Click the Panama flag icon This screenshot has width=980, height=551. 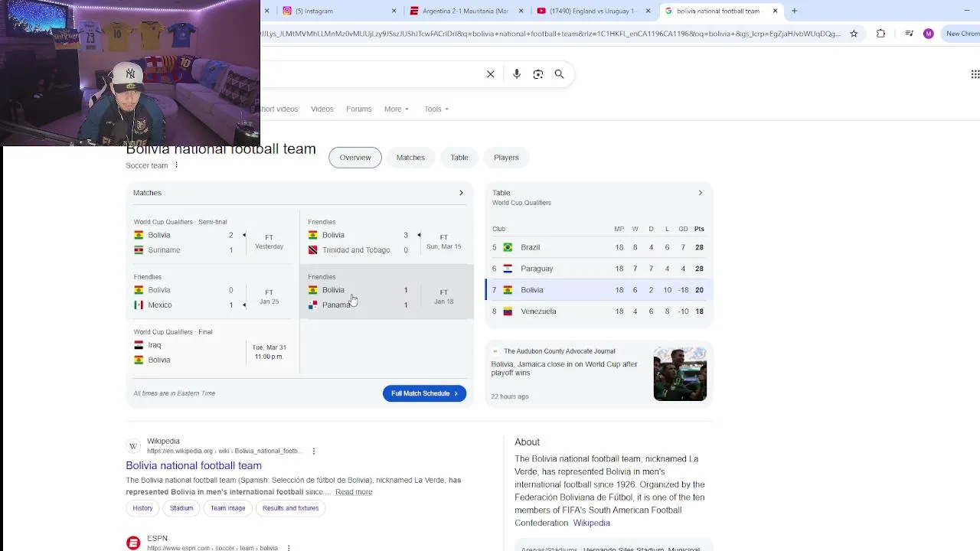(312, 305)
